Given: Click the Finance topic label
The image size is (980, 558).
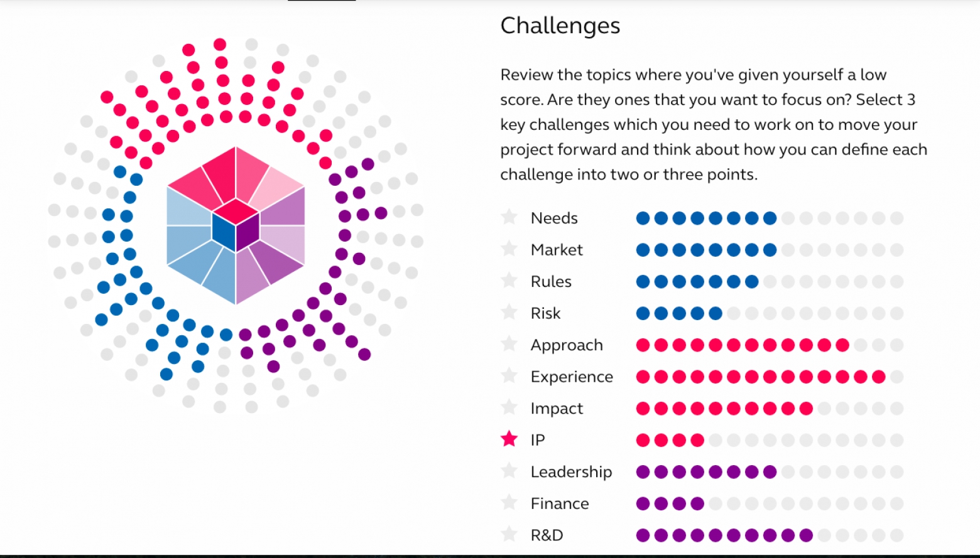Looking at the screenshot, I should (x=560, y=503).
